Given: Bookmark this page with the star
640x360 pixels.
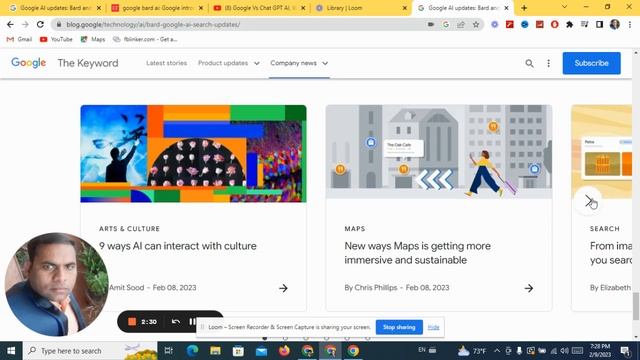Looking at the screenshot, I should (x=476, y=24).
